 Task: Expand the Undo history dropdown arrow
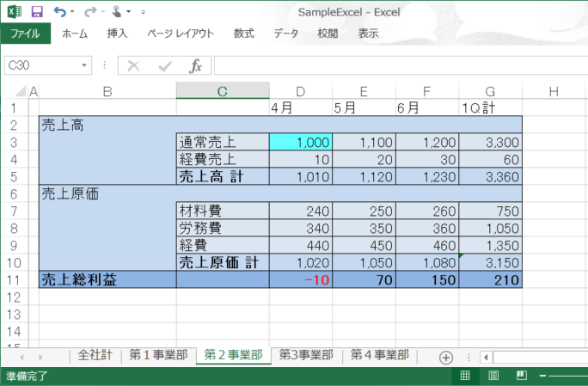pyautogui.click(x=72, y=13)
